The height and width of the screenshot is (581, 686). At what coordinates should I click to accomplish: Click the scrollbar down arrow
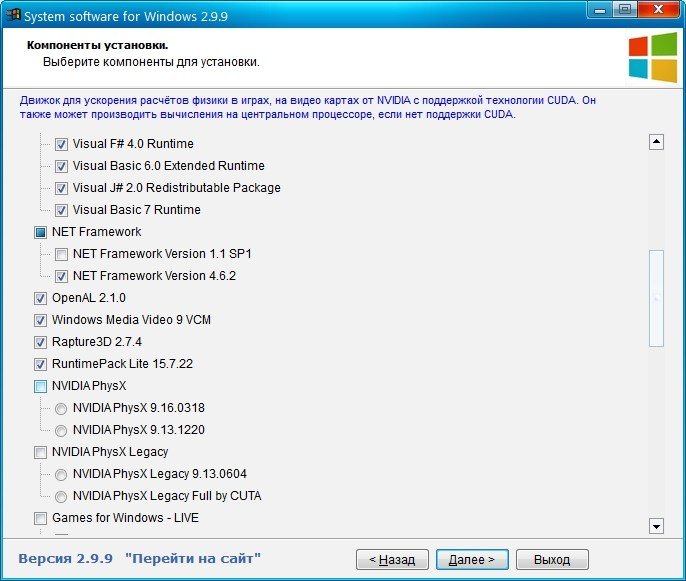click(656, 526)
